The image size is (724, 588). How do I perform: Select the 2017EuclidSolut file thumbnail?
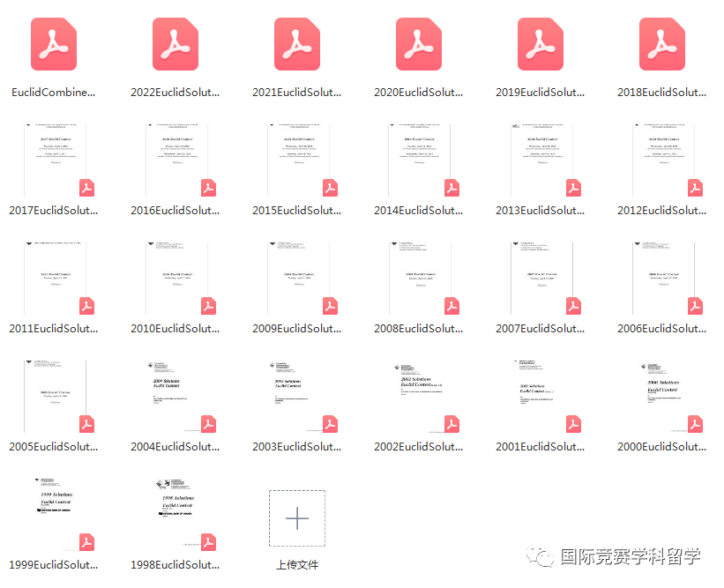[x=55, y=160]
